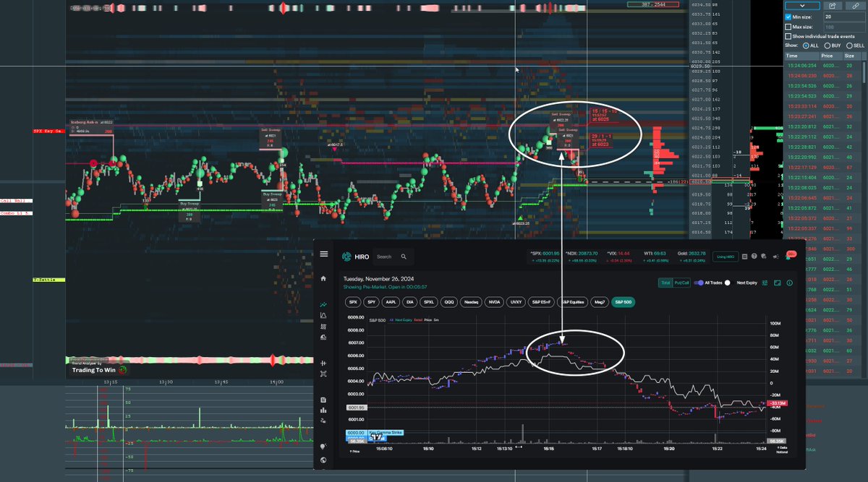868x482 pixels.
Task: Click trade row 15:24:06:254
Action: pos(823,66)
